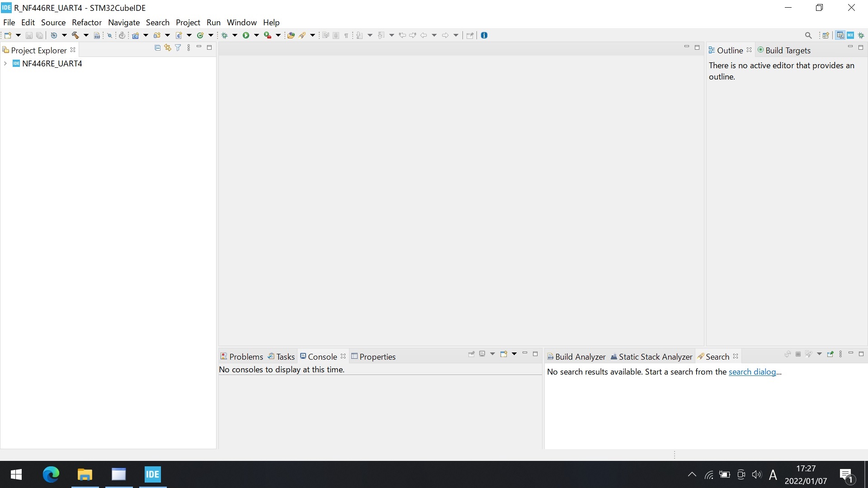Click the green Run button

click(246, 35)
